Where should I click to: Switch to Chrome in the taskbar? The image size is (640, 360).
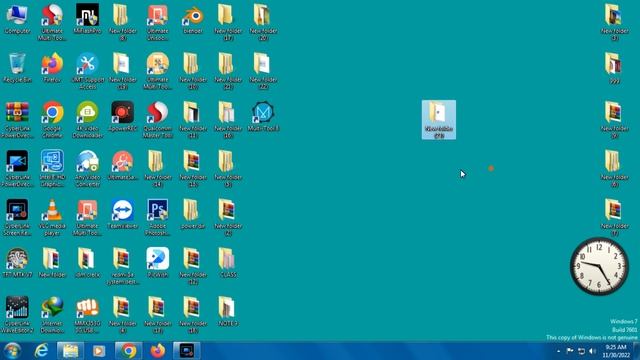128,351
